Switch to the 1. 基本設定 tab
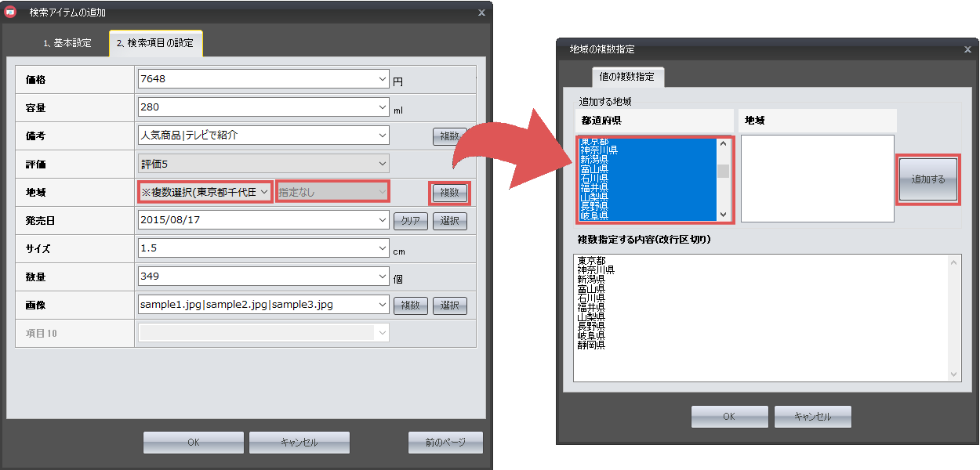 pos(67,43)
